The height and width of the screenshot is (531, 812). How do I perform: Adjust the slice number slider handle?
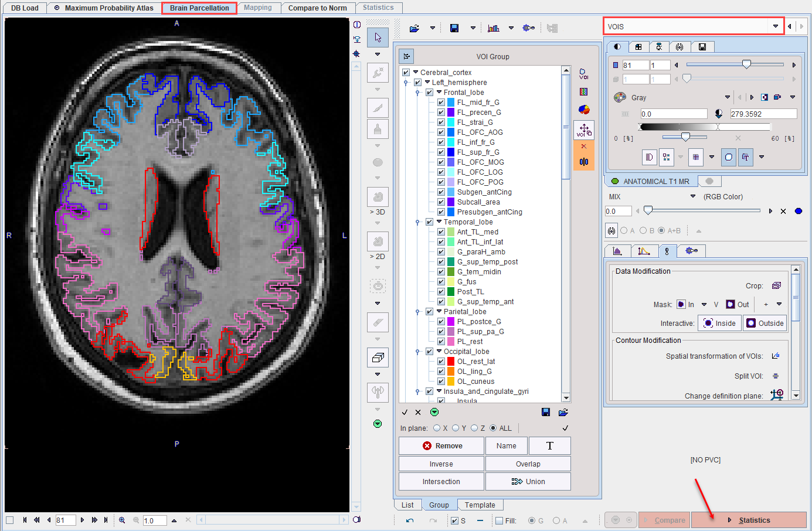[746, 64]
